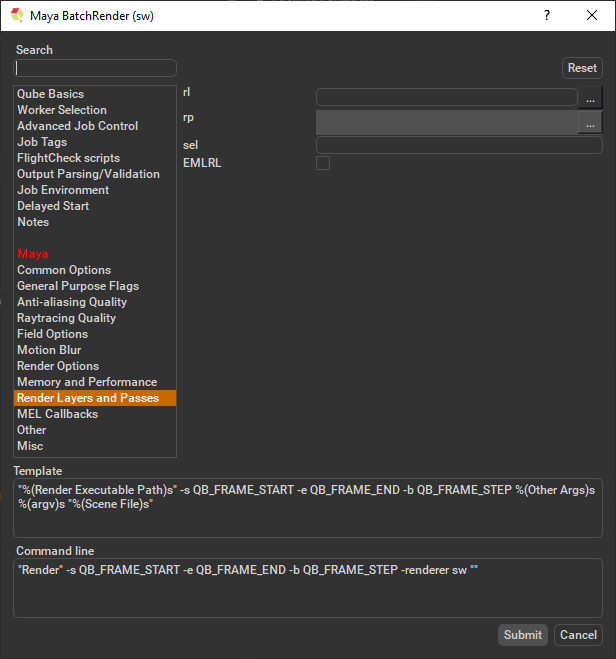
Task: Open browse button next to rl field
Action: click(591, 98)
